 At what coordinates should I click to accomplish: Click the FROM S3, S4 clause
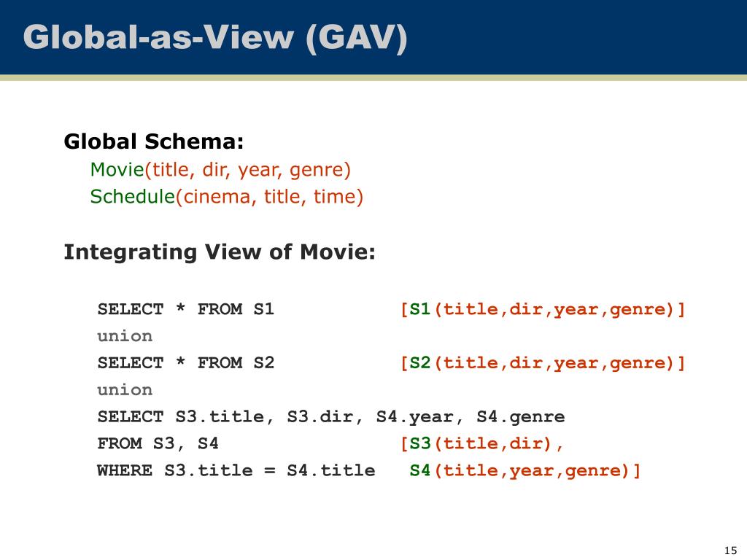158,443
